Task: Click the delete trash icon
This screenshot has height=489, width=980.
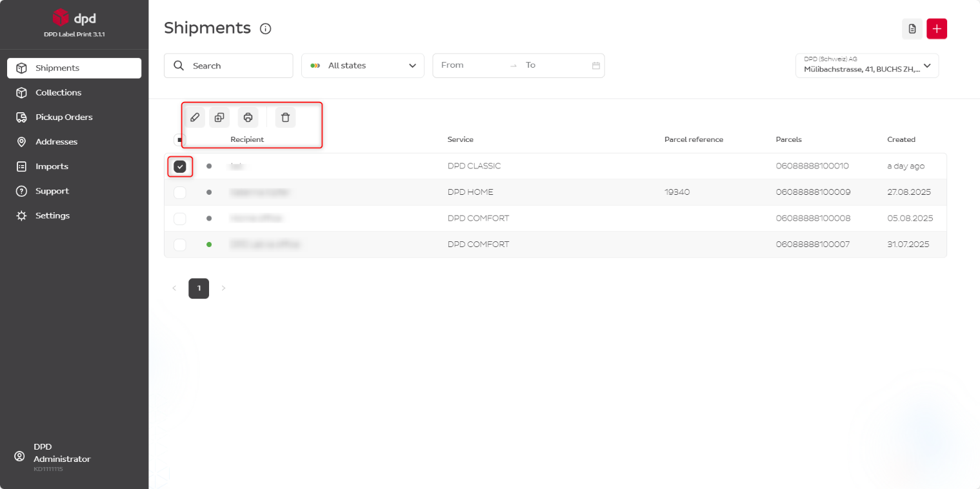Action: (285, 117)
